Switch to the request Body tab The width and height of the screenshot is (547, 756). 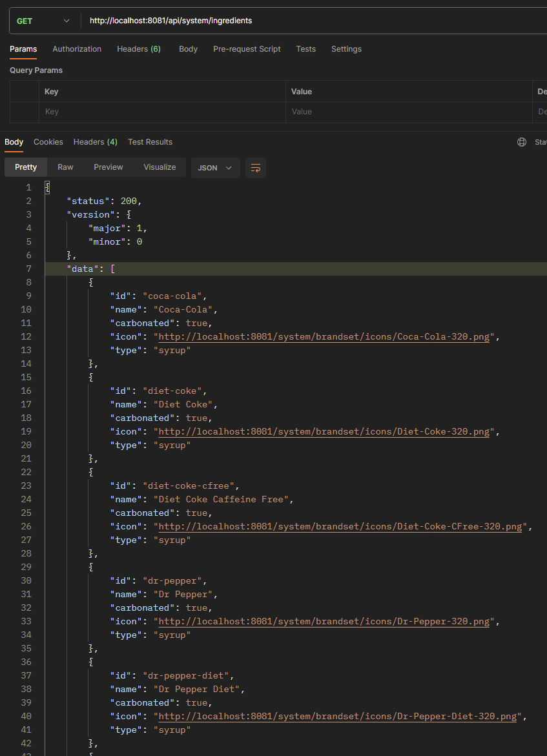(188, 48)
